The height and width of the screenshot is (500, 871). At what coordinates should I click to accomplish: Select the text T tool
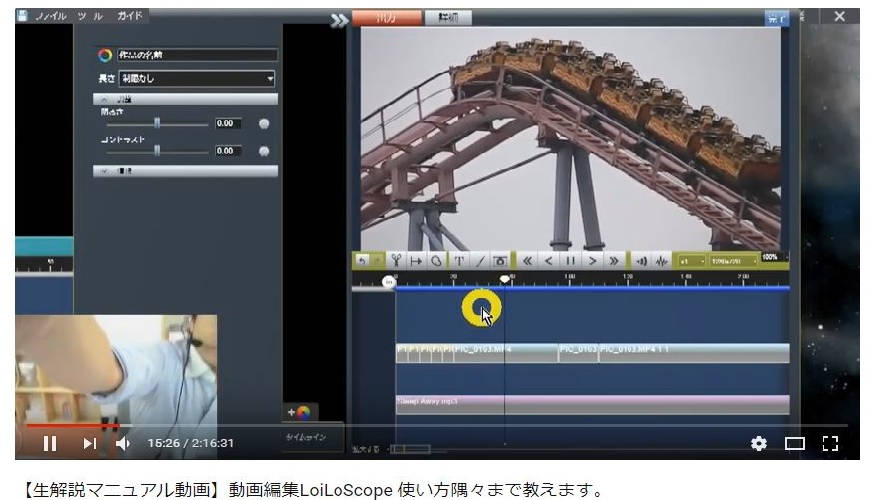(x=458, y=260)
